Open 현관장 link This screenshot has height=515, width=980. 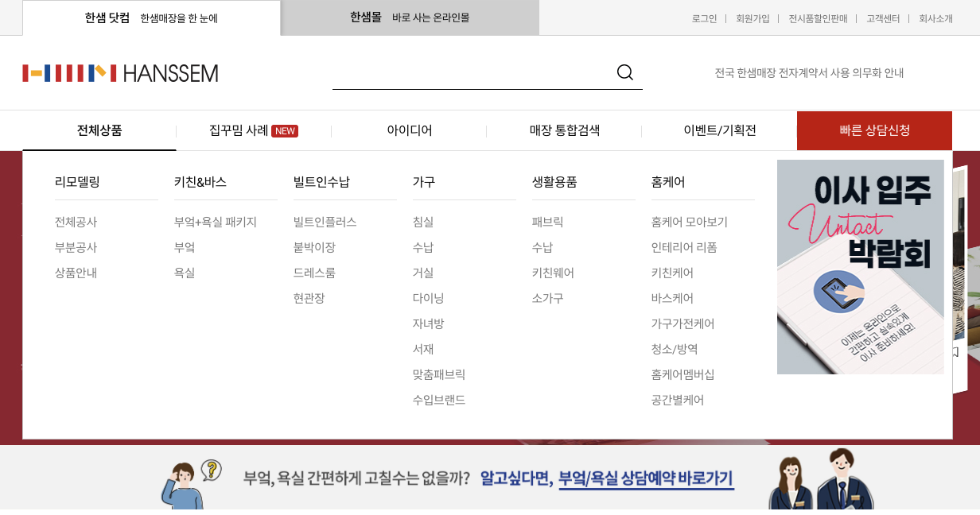click(x=309, y=298)
